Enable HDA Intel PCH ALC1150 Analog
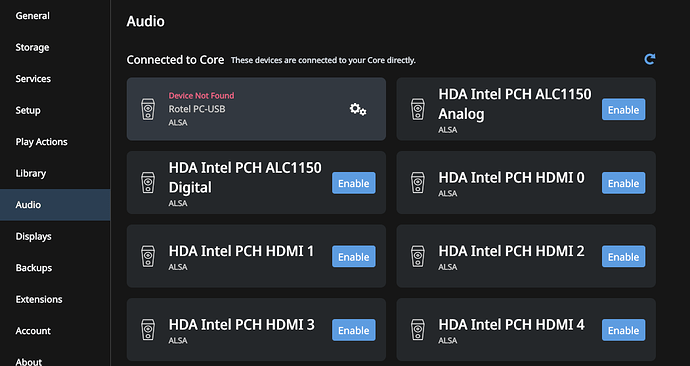This screenshot has height=366, width=690. (x=624, y=110)
